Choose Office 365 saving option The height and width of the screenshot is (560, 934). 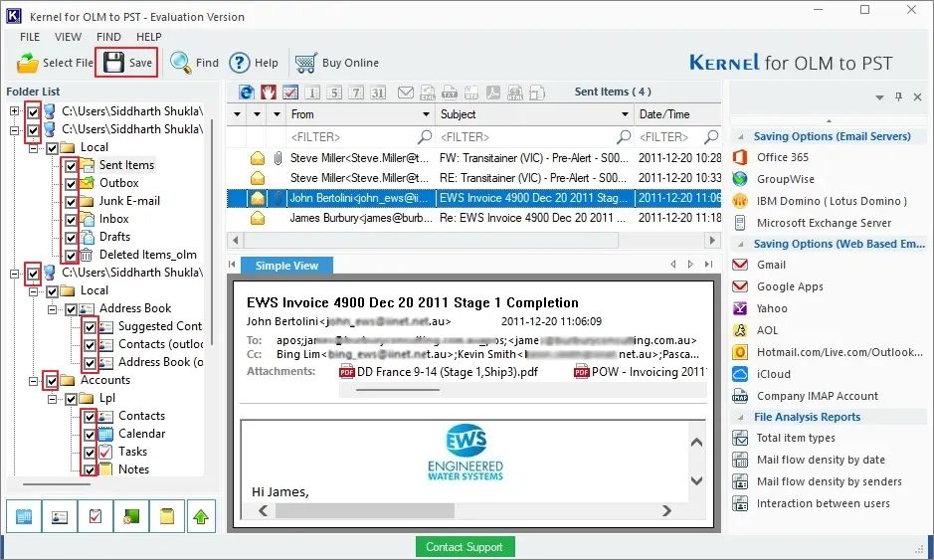pyautogui.click(x=782, y=157)
